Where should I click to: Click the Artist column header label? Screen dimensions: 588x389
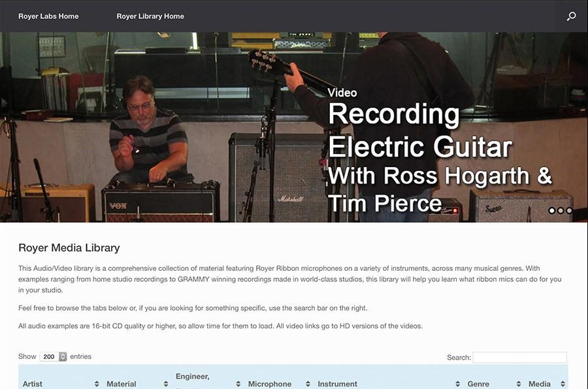click(32, 384)
